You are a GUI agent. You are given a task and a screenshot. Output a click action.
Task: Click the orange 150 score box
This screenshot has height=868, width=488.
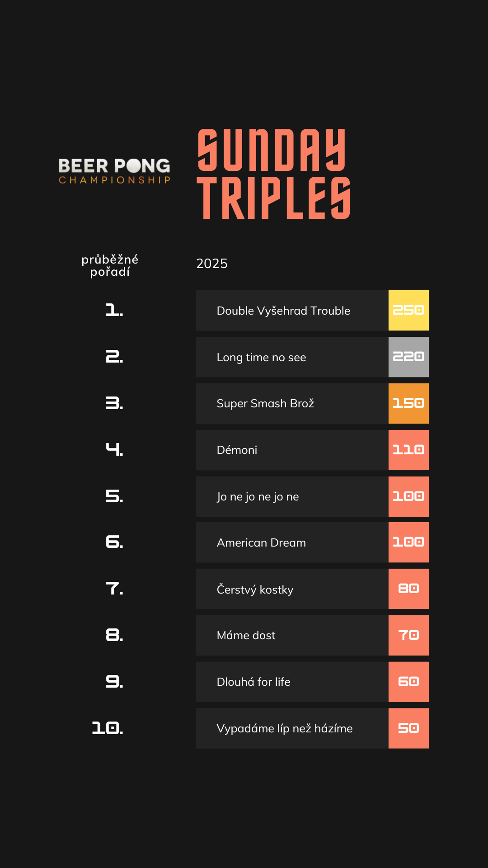(408, 403)
